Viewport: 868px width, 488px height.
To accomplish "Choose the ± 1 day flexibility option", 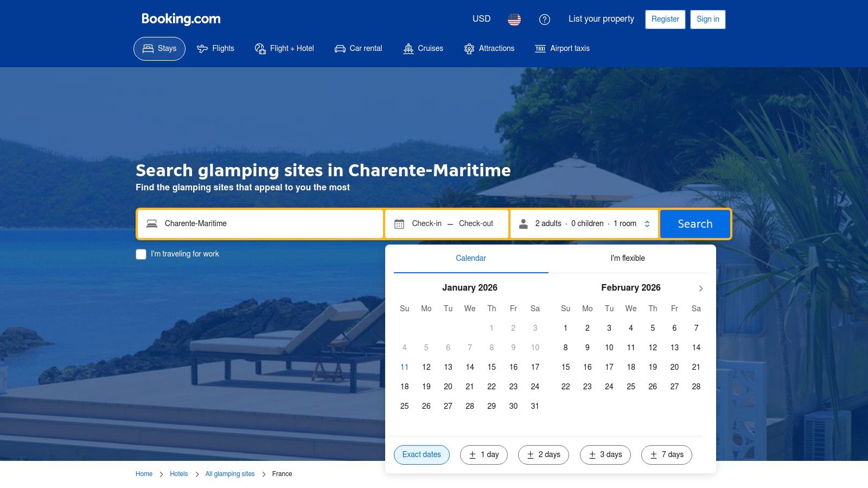I will pos(484,455).
